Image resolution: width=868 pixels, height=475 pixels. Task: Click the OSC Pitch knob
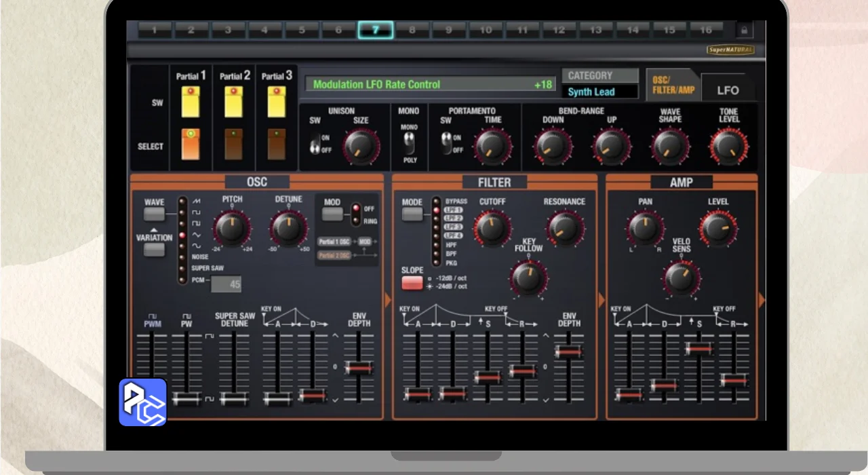coord(231,227)
